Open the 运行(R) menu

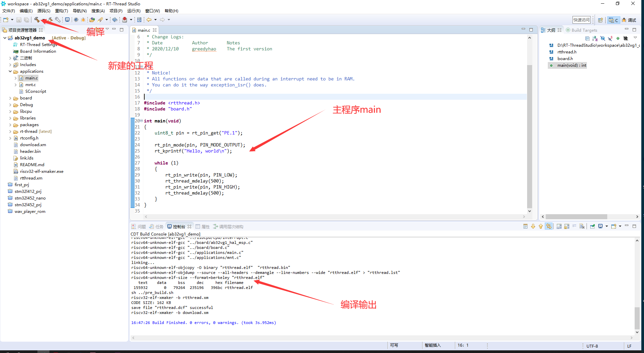[x=134, y=11]
